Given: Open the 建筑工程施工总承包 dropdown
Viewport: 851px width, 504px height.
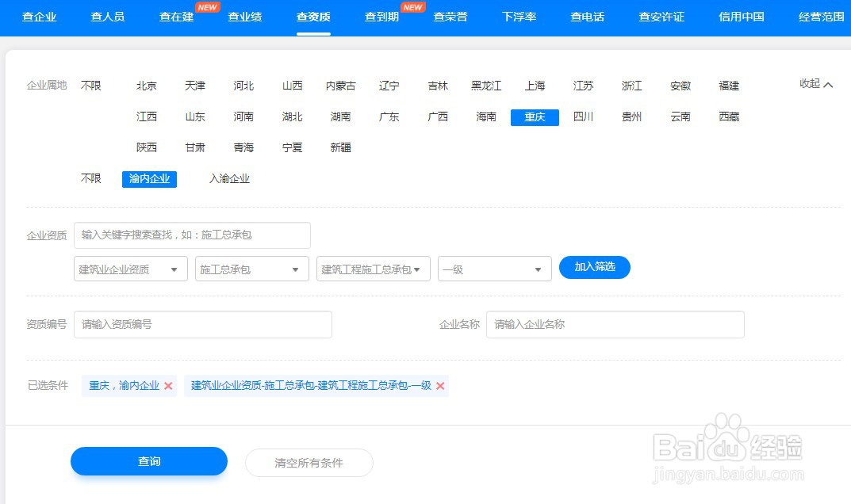Looking at the screenshot, I should (x=373, y=269).
